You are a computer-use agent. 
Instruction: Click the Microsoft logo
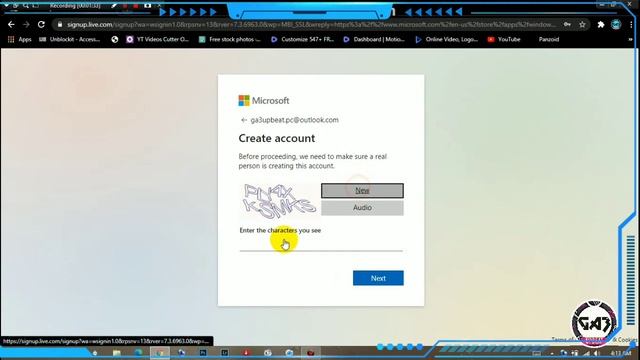click(264, 100)
